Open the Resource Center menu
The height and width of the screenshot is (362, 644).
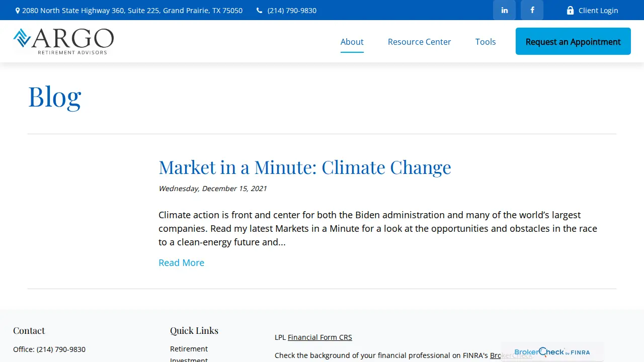(419, 42)
